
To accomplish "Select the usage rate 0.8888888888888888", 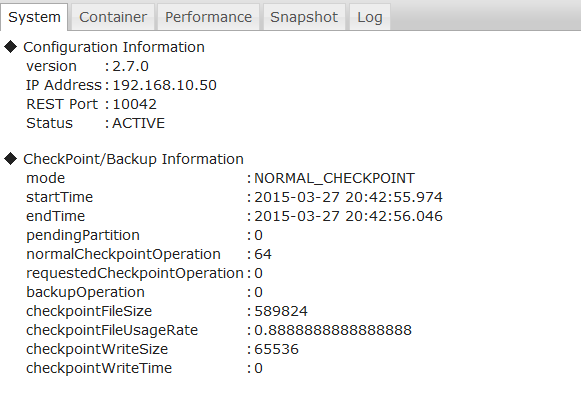I will tap(333, 330).
